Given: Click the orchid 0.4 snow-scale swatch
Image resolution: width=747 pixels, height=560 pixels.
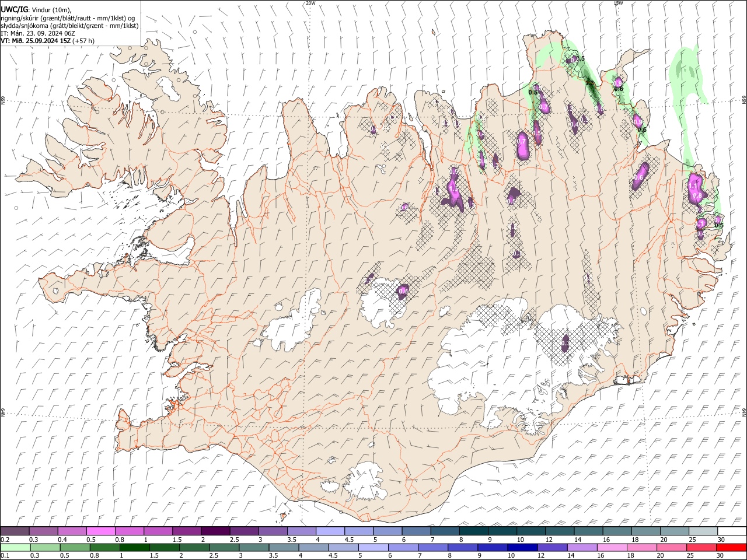Looking at the screenshot, I should pos(72,531).
